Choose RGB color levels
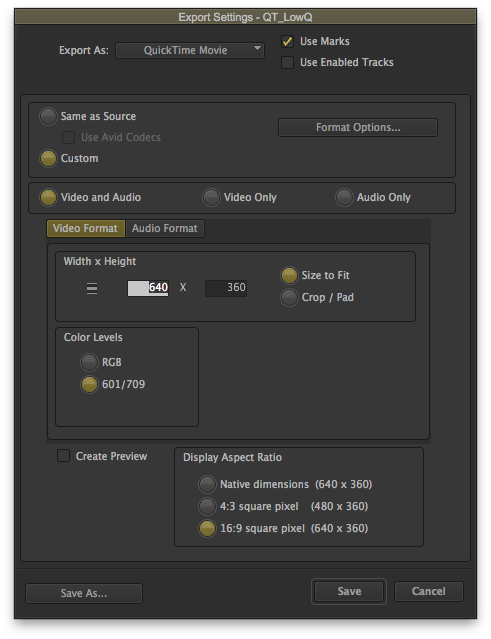 click(x=89, y=362)
